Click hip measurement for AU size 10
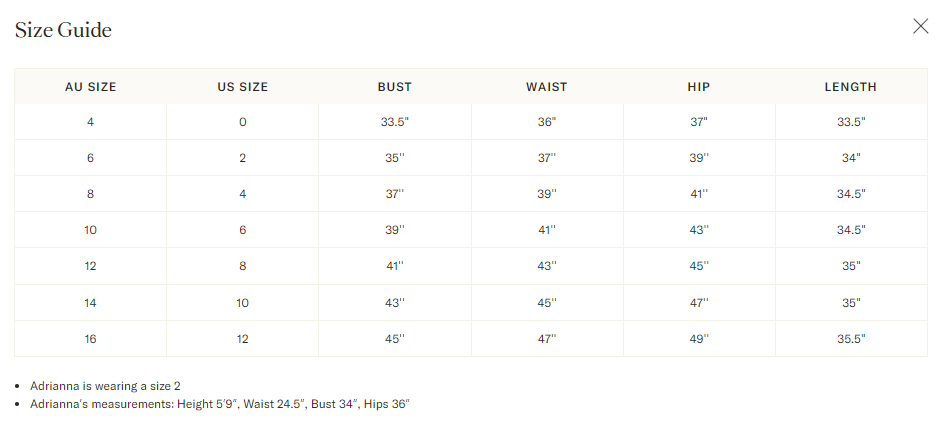The height and width of the screenshot is (438, 946). pos(699,230)
